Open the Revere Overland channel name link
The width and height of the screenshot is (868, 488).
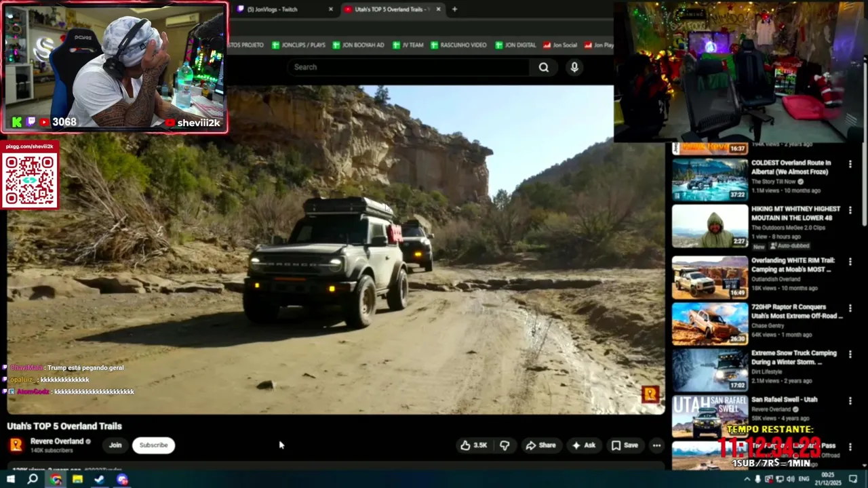[x=57, y=441]
